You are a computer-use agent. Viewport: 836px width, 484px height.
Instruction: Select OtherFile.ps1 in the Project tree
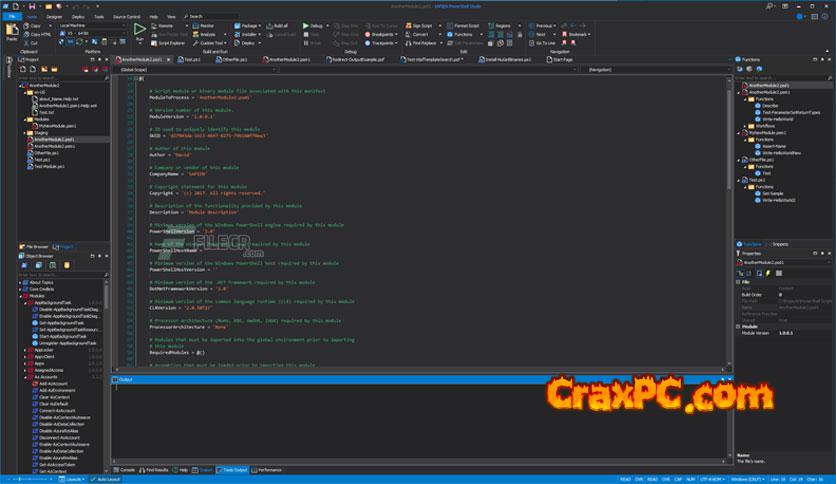[45, 151]
